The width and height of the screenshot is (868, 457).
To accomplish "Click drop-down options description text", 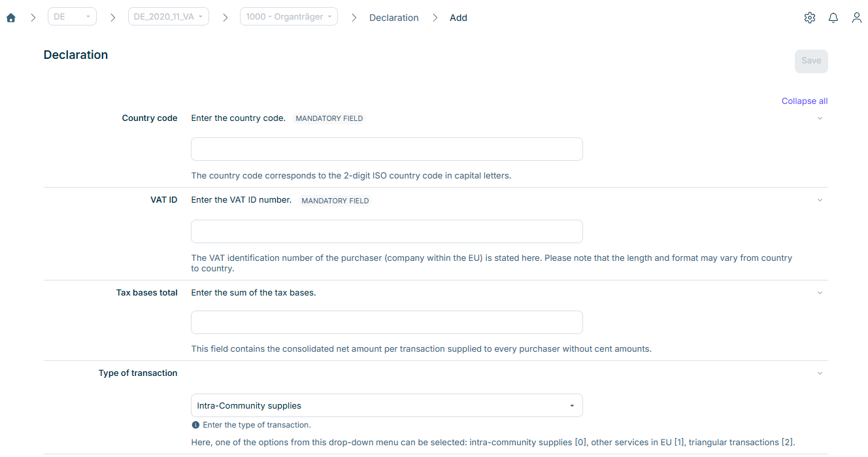I will (493, 443).
